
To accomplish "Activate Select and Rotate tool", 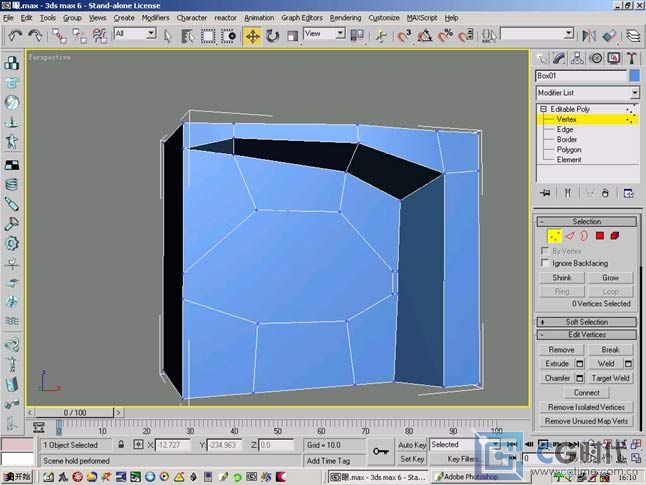I will (x=272, y=36).
